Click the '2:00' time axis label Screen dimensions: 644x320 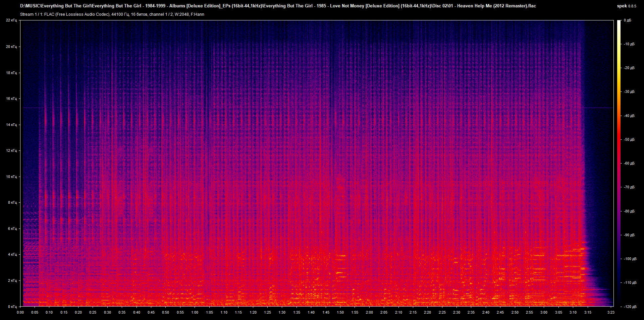coord(369,312)
